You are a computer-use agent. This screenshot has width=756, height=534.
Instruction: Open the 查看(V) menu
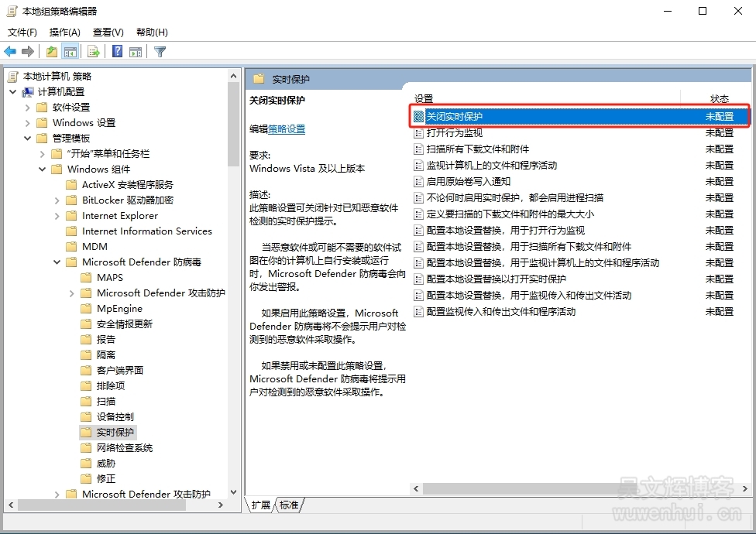point(108,33)
